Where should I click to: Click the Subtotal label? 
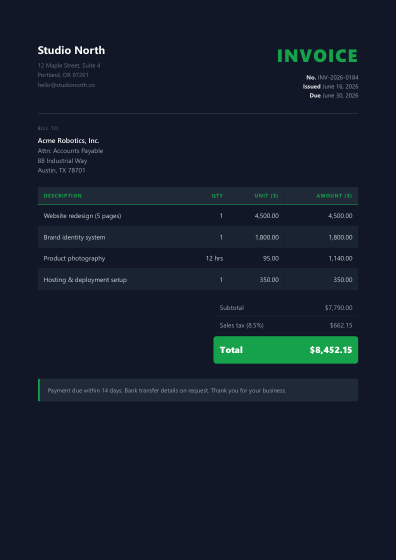pos(232,308)
